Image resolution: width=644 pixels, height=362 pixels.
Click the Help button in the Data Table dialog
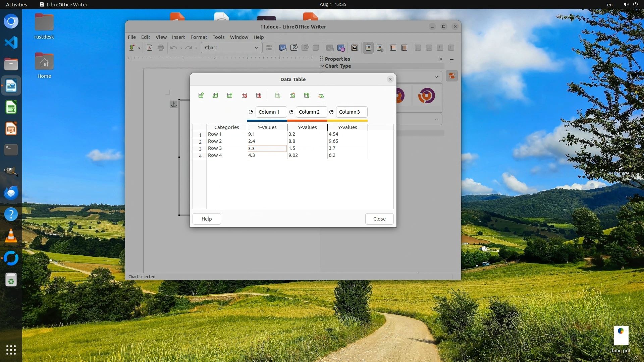pos(207,219)
